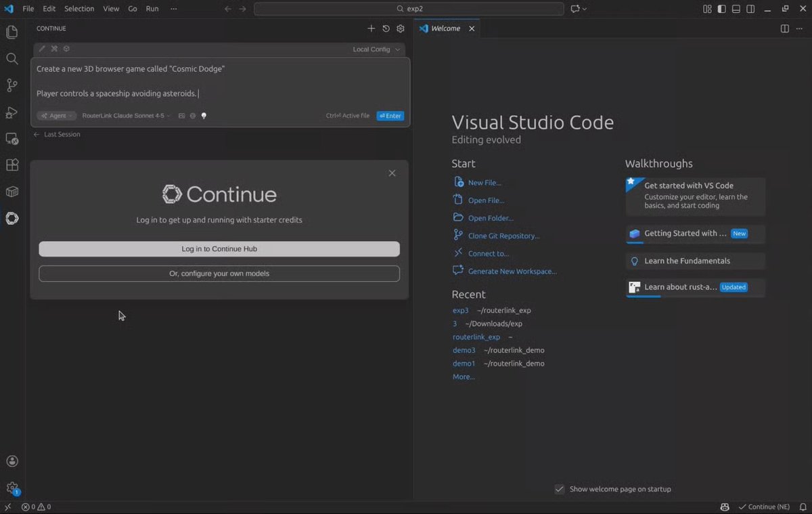Open the Local Config dropdown

point(376,49)
